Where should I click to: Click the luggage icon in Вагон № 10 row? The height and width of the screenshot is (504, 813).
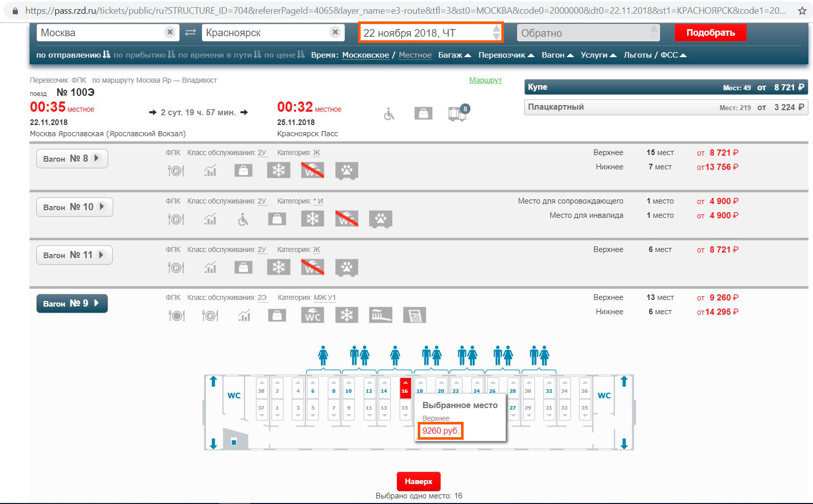[277, 219]
